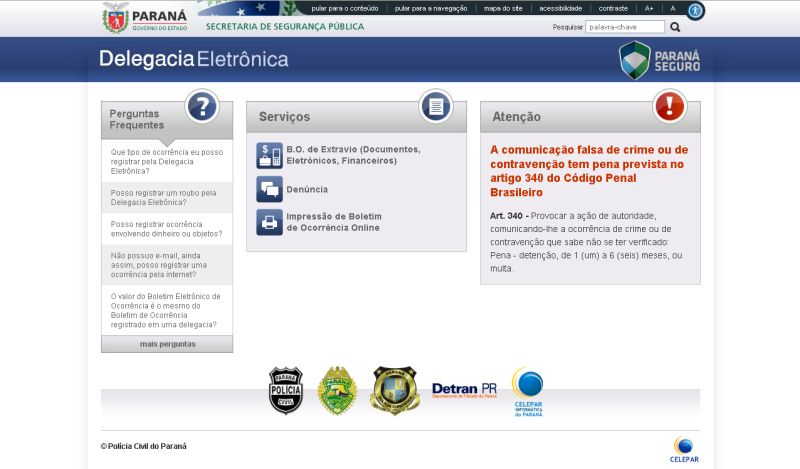This screenshot has width=800, height=469.
Task: Open the blue accessibility figure icon
Action: point(695,10)
